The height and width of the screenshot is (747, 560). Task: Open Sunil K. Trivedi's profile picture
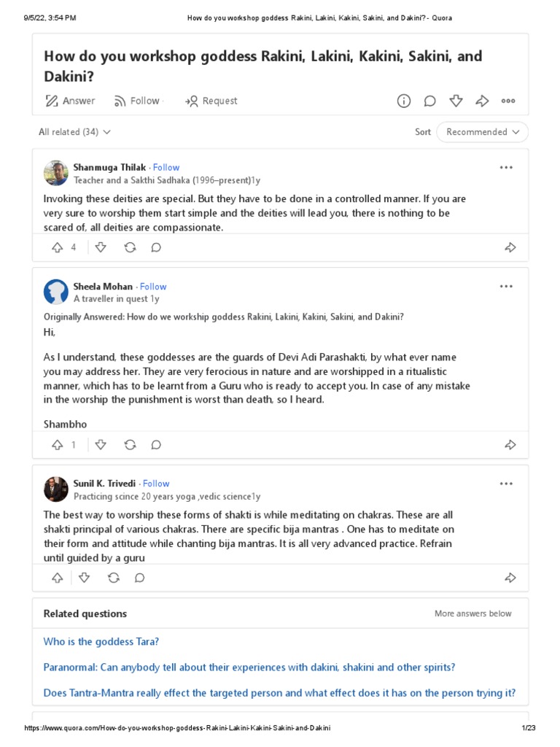coord(56,489)
